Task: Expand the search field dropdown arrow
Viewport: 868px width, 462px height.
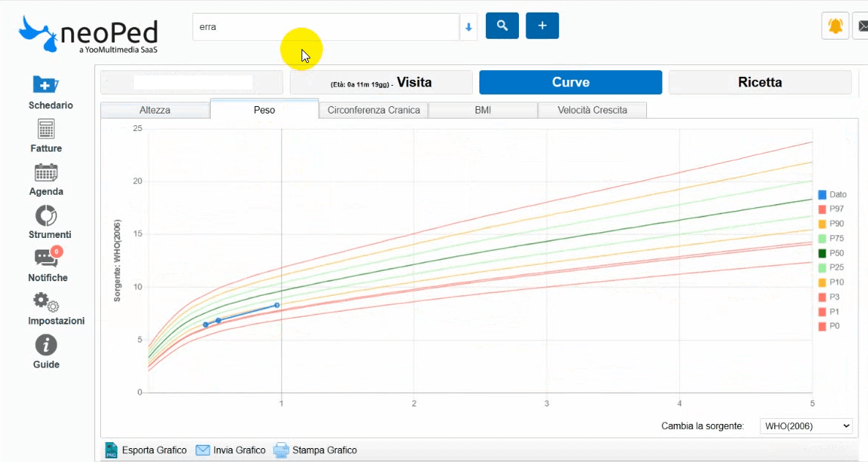Action: [x=468, y=28]
